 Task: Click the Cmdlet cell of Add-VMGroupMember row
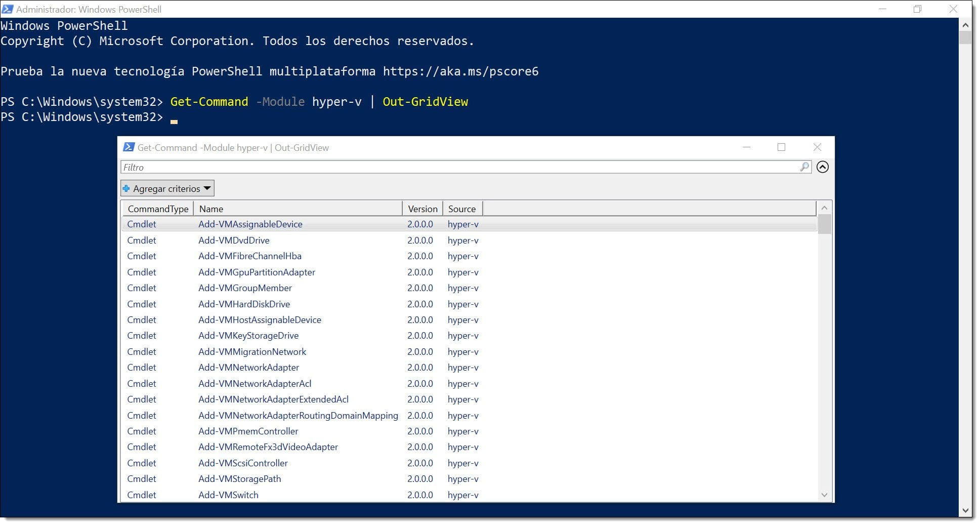coord(142,288)
